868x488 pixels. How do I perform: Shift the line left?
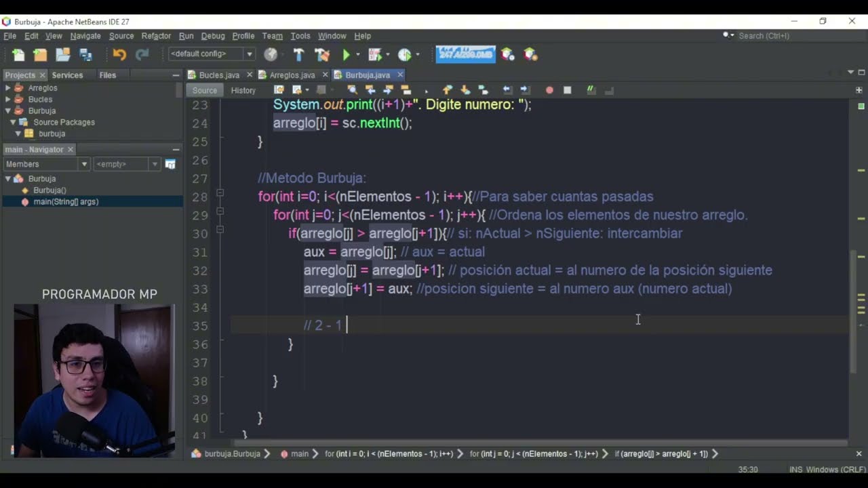click(507, 90)
